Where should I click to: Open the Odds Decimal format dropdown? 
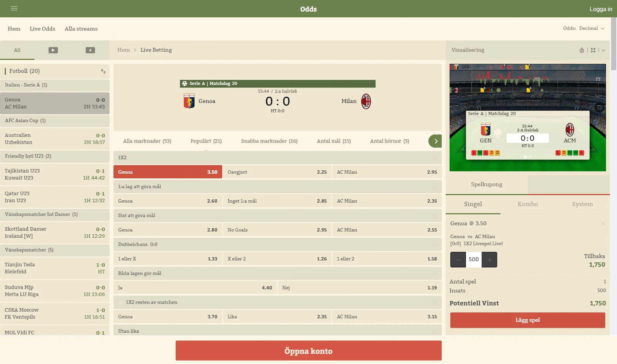(584, 29)
